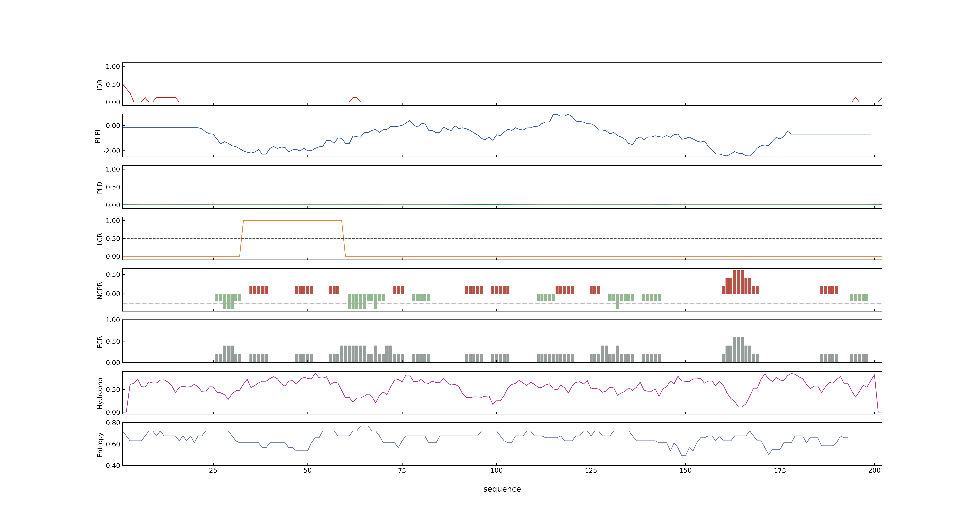This screenshot has width=980, height=523.
Task: Click the Entropy y-axis label
Action: pyautogui.click(x=100, y=444)
